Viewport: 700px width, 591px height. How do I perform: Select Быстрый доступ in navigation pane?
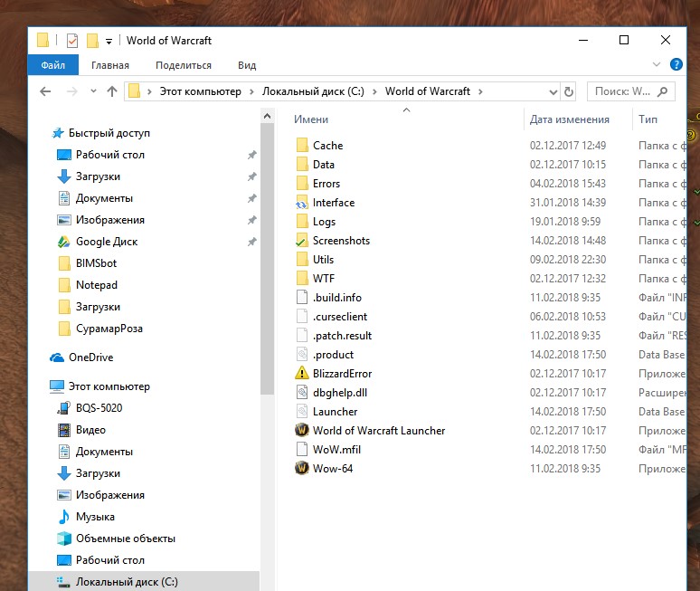(x=109, y=133)
